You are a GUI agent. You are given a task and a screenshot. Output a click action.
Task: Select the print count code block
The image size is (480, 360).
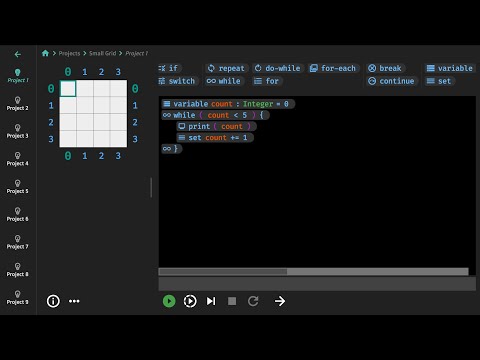(216, 126)
